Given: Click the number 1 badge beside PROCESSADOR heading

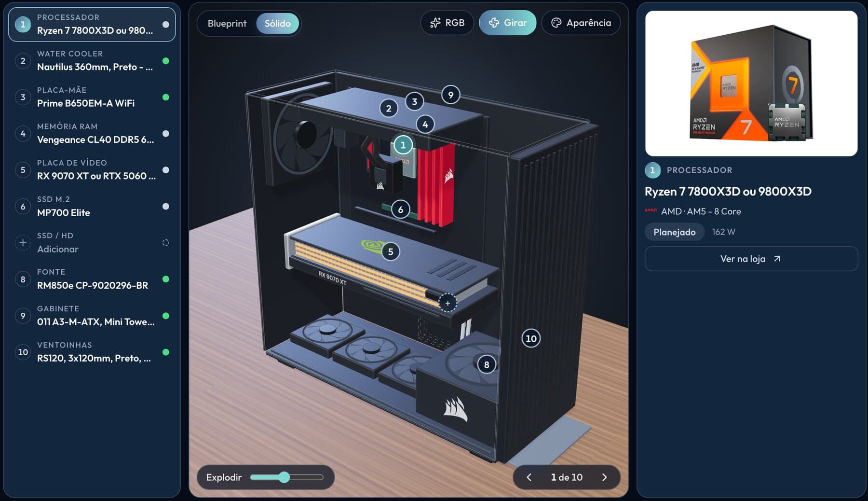Looking at the screenshot, I should tap(652, 170).
